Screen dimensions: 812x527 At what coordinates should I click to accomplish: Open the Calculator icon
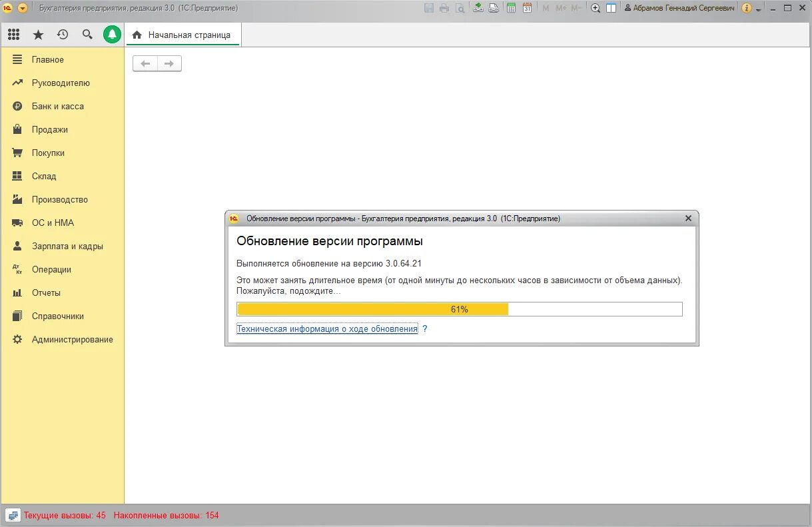pyautogui.click(x=512, y=8)
